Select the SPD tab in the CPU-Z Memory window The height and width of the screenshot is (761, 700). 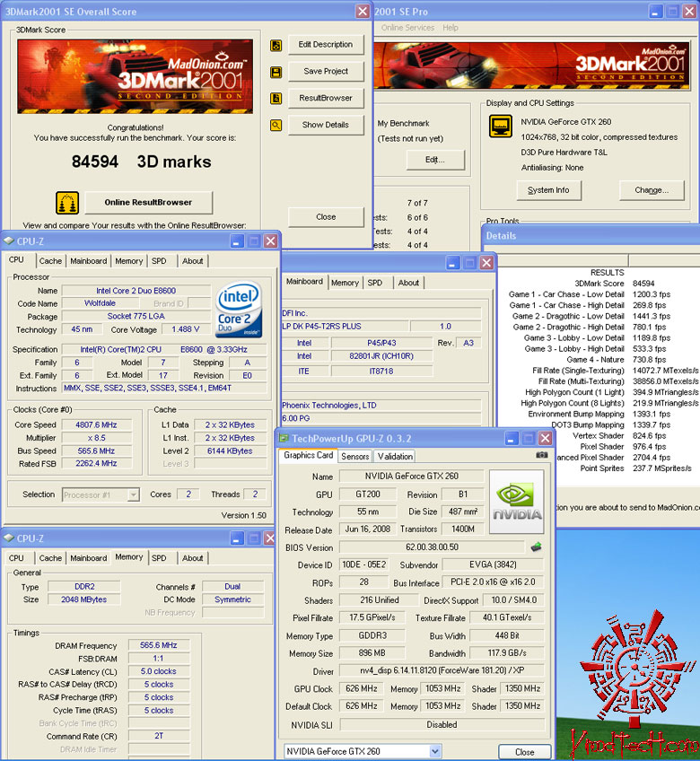click(x=159, y=558)
